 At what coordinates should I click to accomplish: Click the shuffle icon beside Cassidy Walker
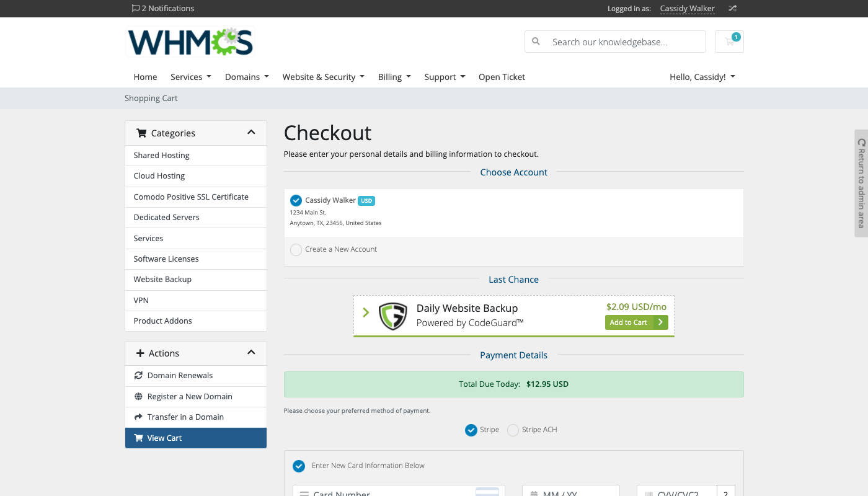[732, 9]
